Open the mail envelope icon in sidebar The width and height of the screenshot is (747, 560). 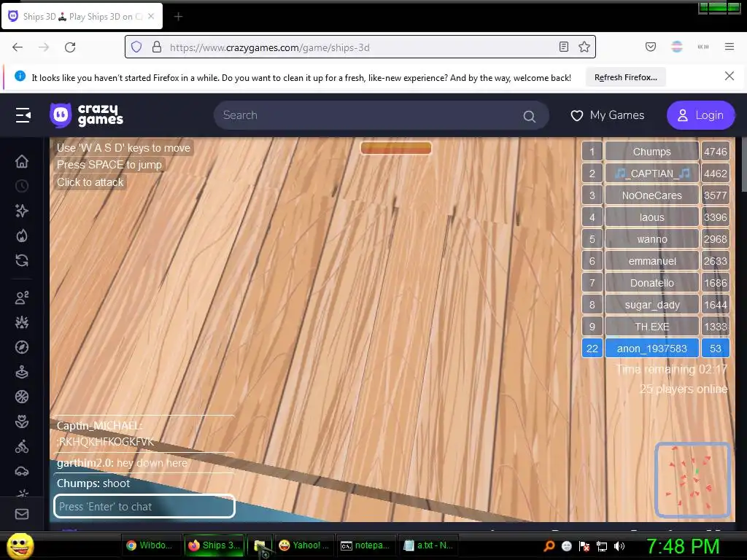[x=22, y=514]
